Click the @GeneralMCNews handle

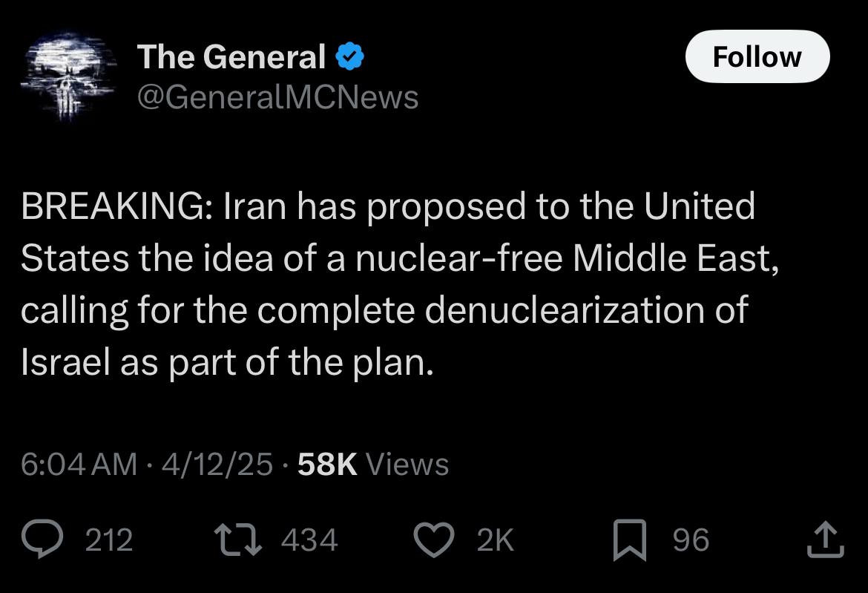point(277,97)
